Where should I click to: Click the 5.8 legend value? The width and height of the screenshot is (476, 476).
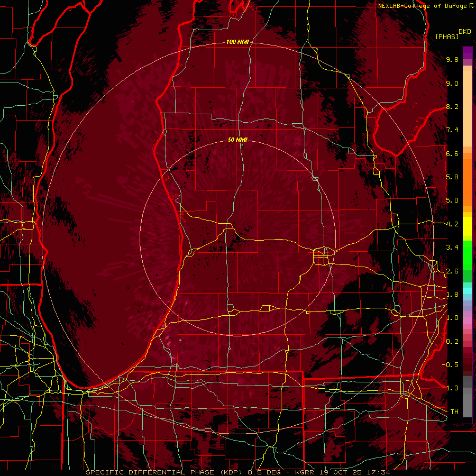[452, 177]
